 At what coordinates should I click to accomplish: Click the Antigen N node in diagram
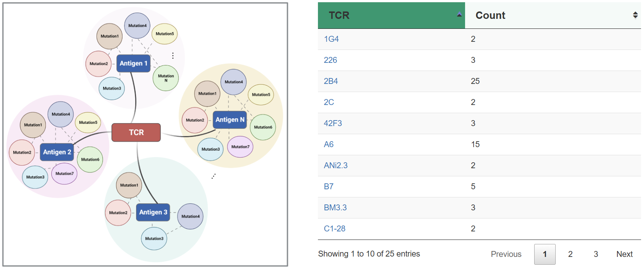230,120
